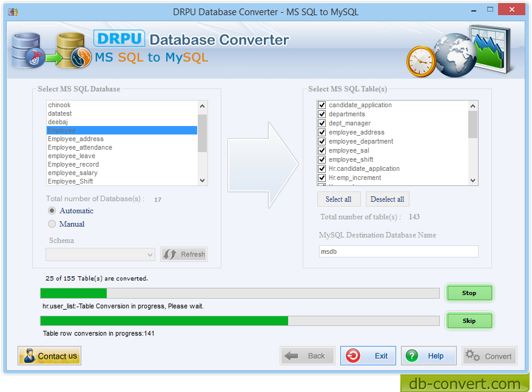Image resolution: width=532 pixels, height=392 pixels.
Task: Click the Convert button
Action: click(x=490, y=356)
